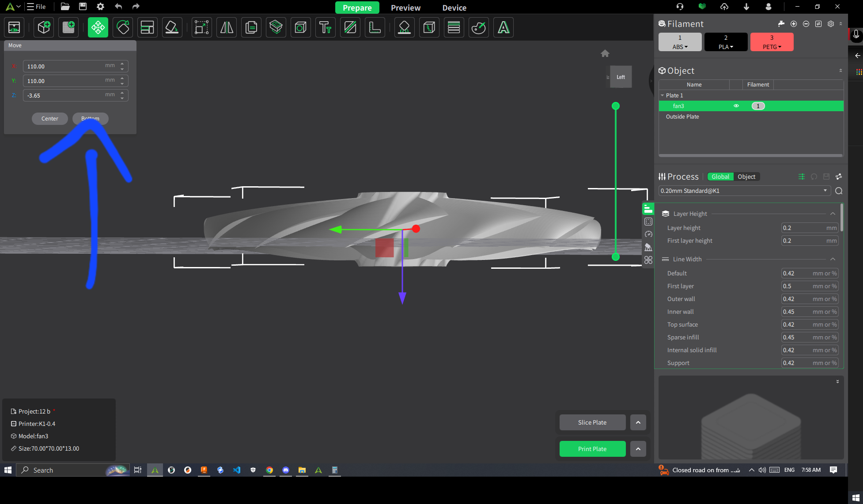Collapse Plate 1 tree node

(662, 95)
